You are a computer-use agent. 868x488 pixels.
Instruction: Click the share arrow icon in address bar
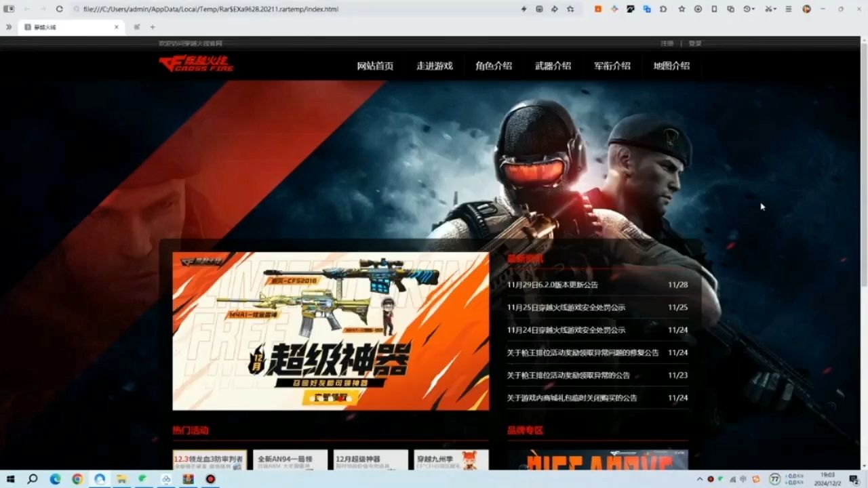(555, 9)
